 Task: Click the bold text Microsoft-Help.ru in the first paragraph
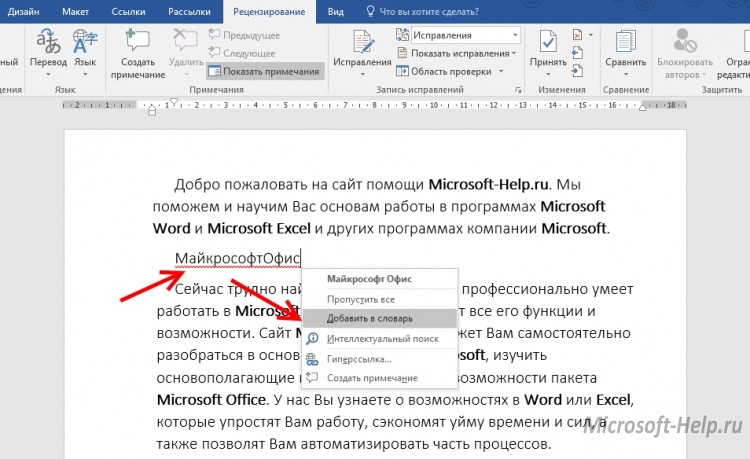(x=488, y=184)
